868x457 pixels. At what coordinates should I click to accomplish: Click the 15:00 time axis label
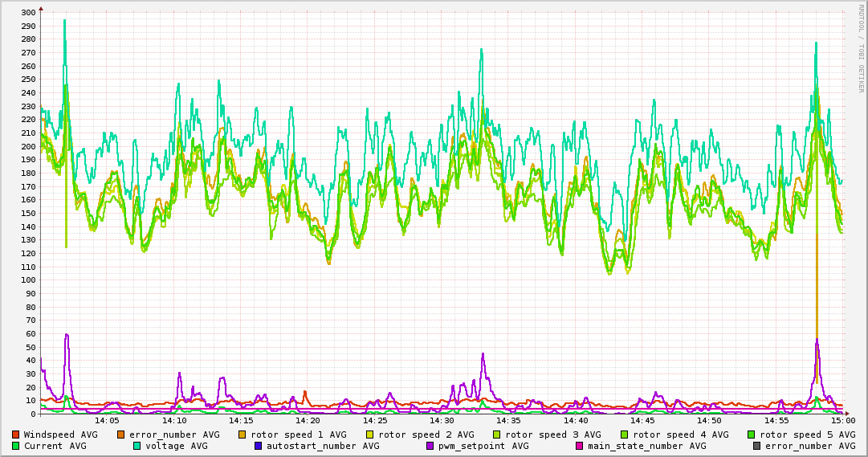tap(843, 421)
